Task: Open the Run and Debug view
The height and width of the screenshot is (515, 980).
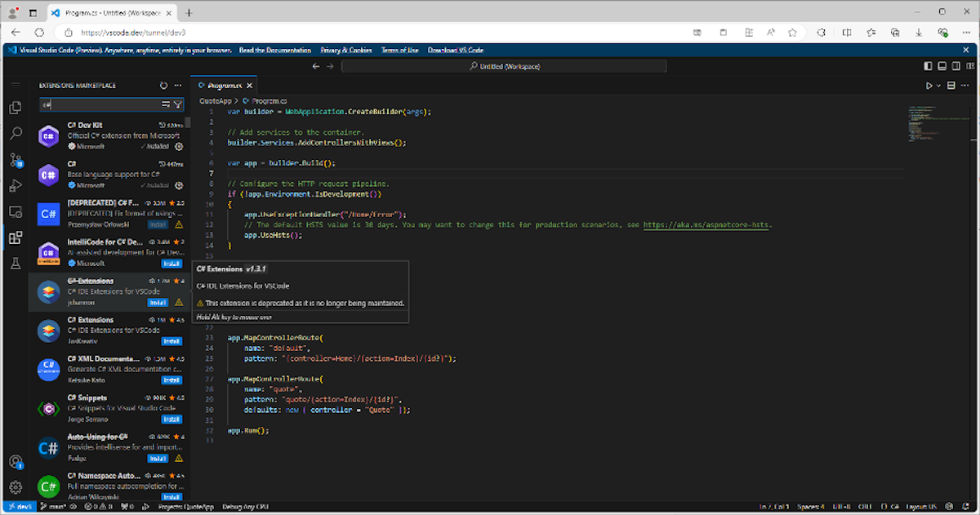Action: [15, 186]
